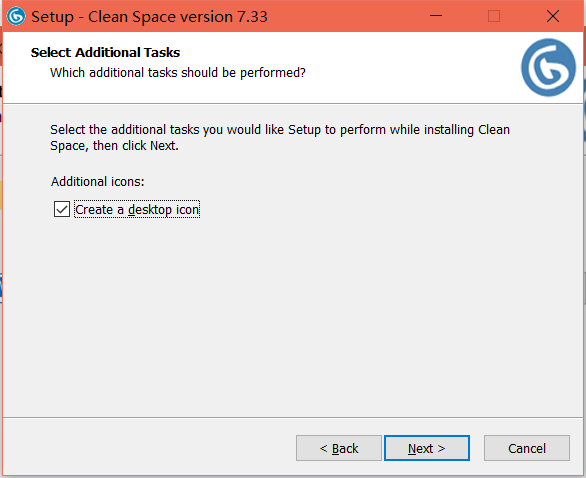Click the Which additional tasks should be performed text

[x=178, y=73]
